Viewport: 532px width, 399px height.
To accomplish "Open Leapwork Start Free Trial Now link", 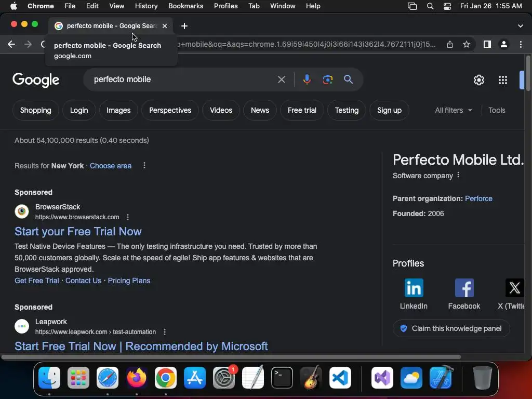I will pos(141,346).
